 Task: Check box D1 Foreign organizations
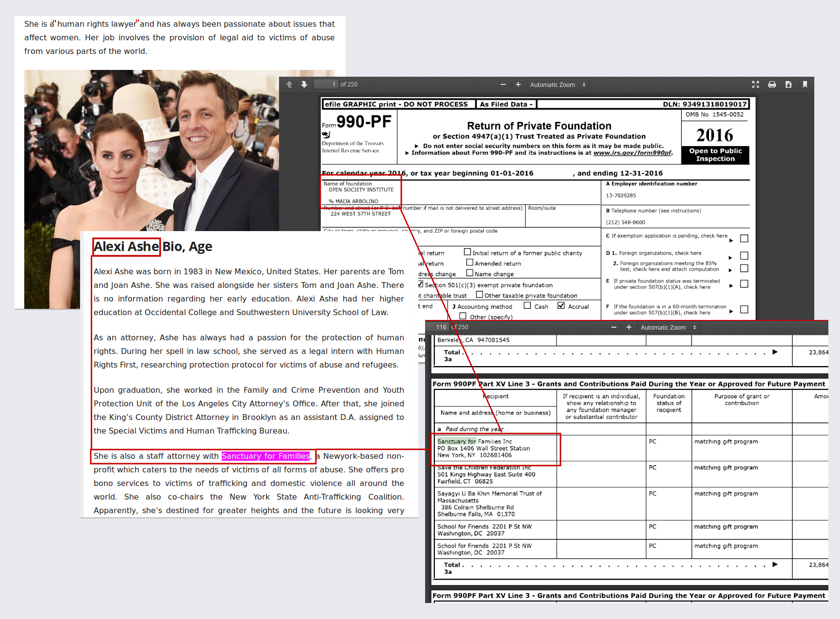[x=744, y=256]
